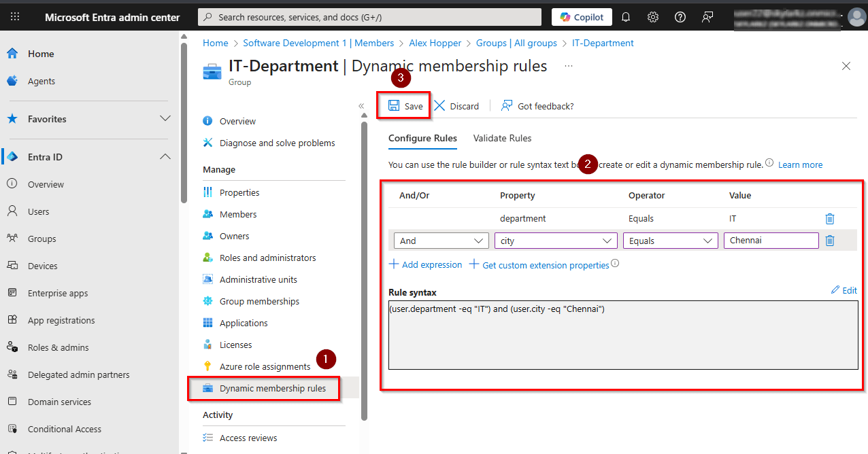Switch to the Validate Rules tab
The height and width of the screenshot is (454, 868).
click(x=502, y=138)
